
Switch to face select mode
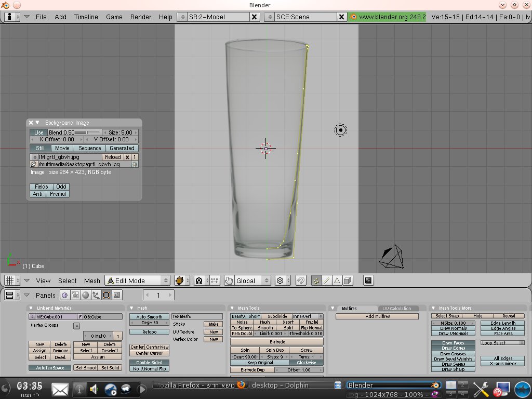337,281
